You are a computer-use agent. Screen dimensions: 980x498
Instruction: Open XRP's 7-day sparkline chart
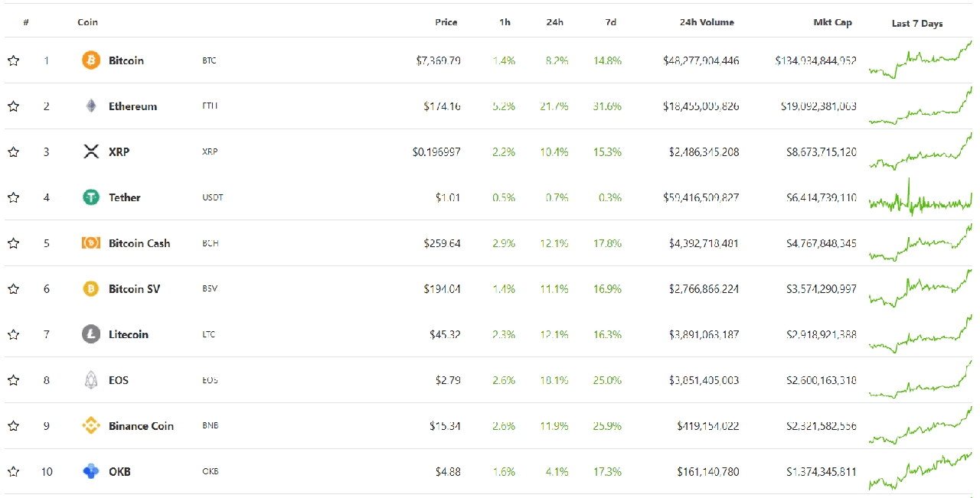click(920, 151)
